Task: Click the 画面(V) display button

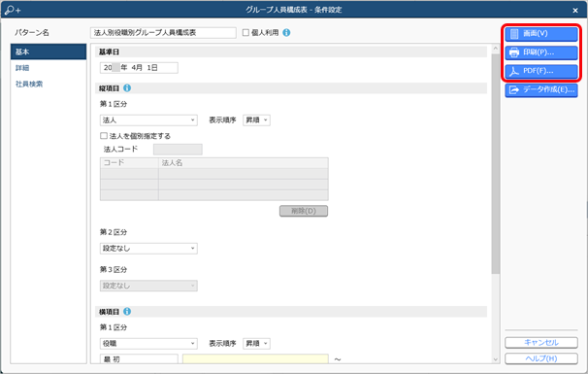Action: [x=541, y=34]
